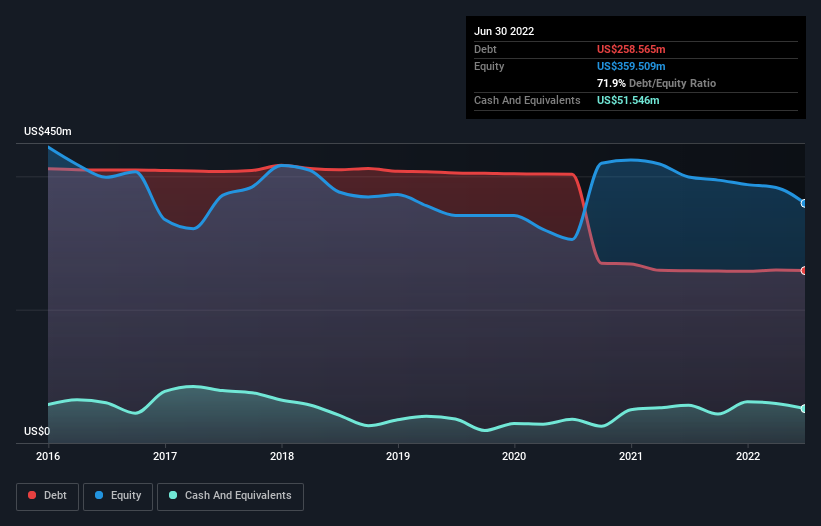Toggle the Equity legend button
This screenshot has height=526, width=821.
(x=118, y=496)
